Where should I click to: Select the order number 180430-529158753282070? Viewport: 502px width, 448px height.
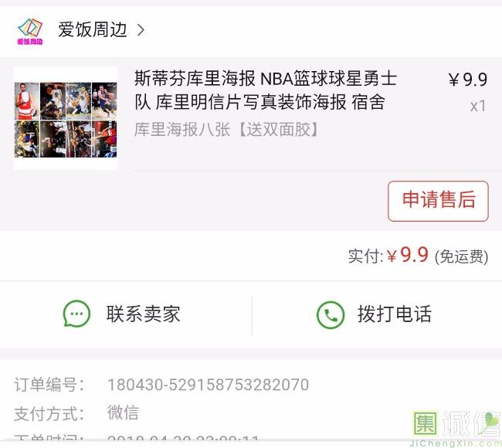208,384
